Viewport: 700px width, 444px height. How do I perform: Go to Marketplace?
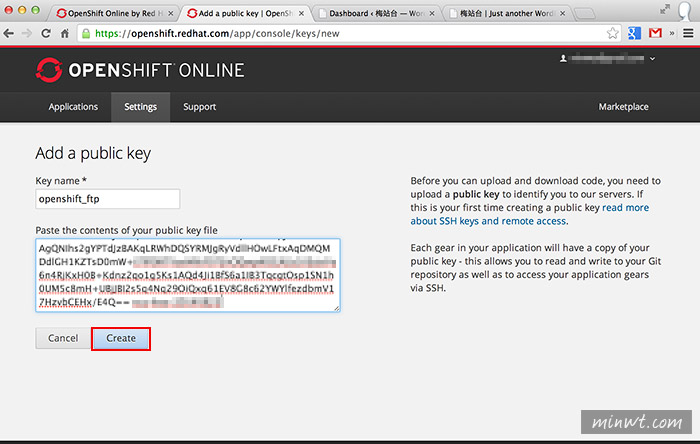tap(623, 107)
